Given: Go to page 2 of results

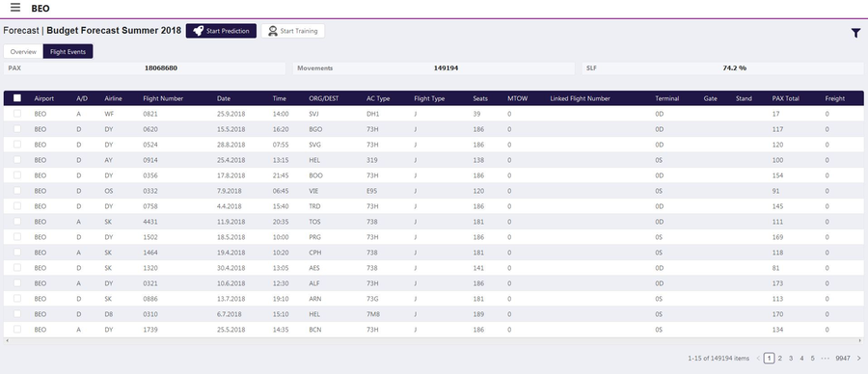Looking at the screenshot, I should click(780, 358).
